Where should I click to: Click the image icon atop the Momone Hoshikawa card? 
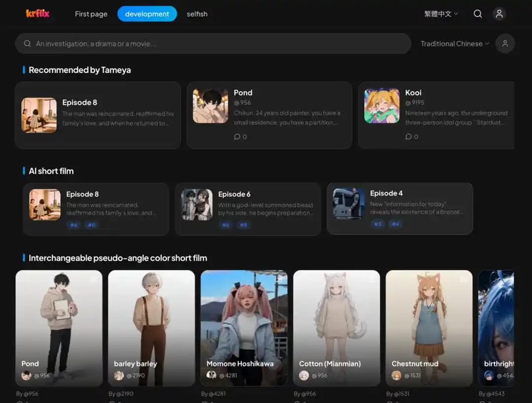pyautogui.click(x=279, y=279)
